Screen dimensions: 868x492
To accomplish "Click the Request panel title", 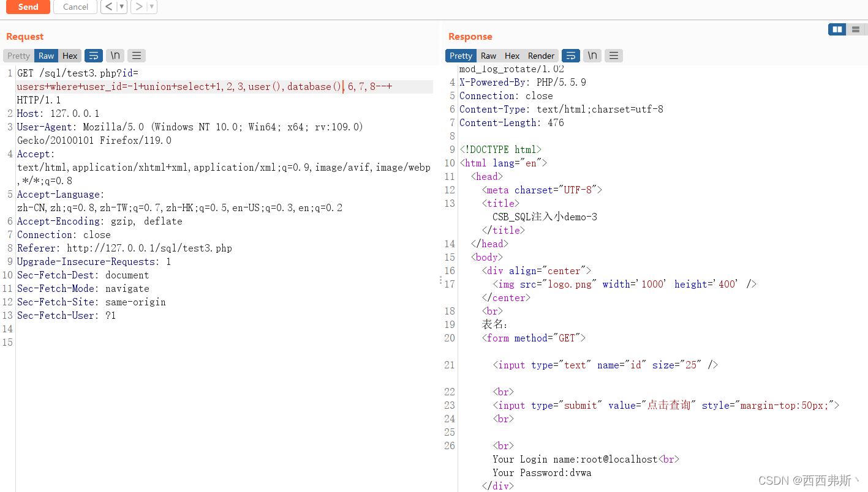I will [25, 37].
